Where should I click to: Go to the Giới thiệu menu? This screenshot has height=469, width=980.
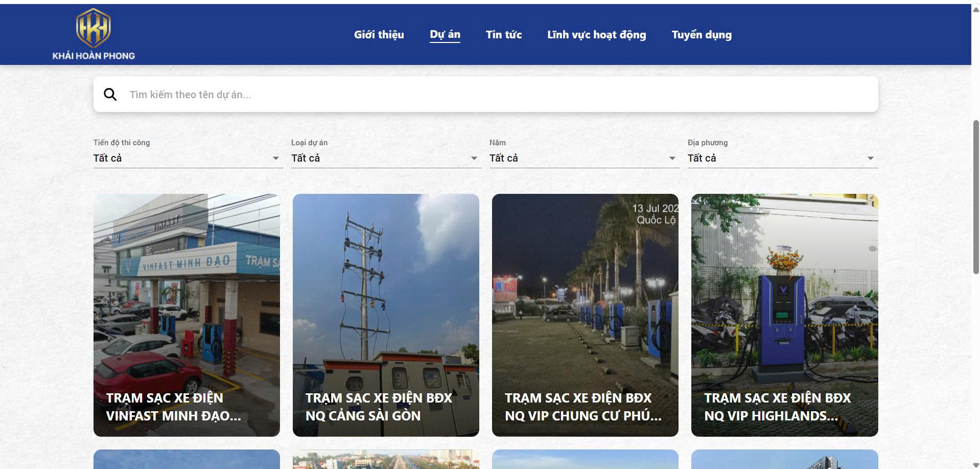point(379,35)
